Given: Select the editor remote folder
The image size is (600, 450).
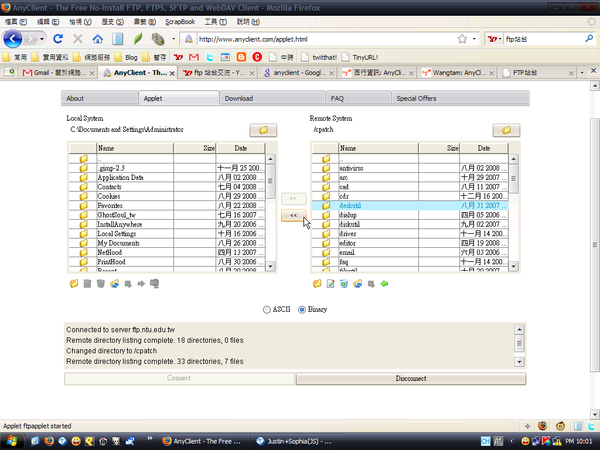Looking at the screenshot, I should pos(410,243).
